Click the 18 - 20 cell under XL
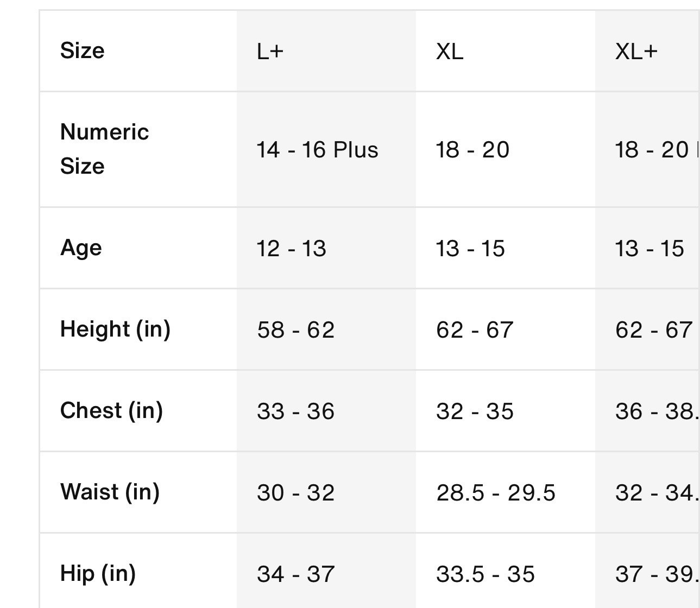The height and width of the screenshot is (608, 700). [x=505, y=149]
